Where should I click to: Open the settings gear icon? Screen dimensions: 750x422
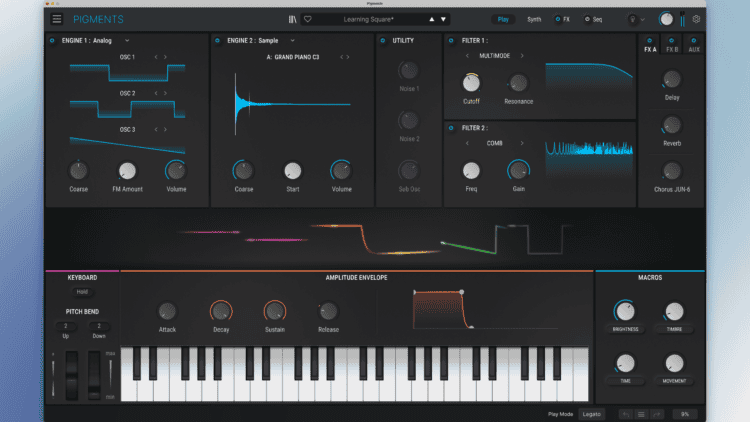(x=696, y=19)
